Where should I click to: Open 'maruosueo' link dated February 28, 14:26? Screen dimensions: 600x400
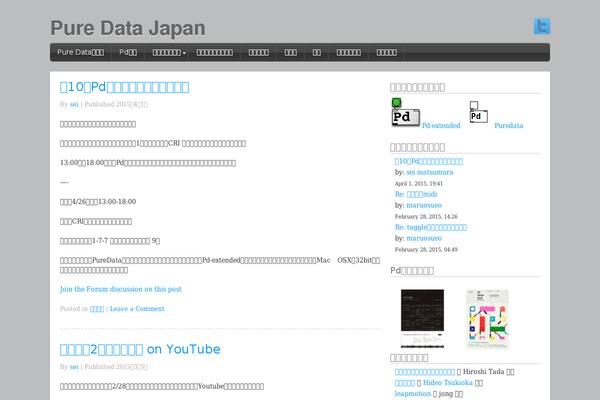tap(424, 205)
